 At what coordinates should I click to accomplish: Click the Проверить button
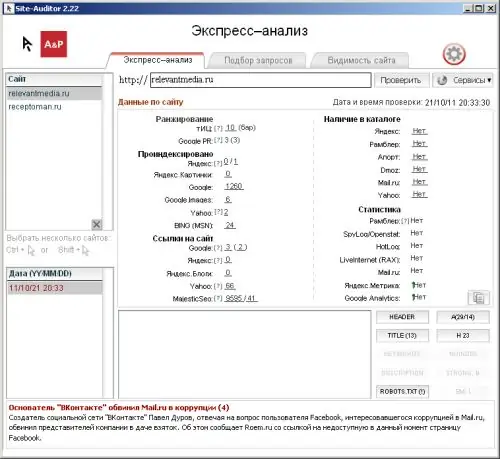[401, 80]
